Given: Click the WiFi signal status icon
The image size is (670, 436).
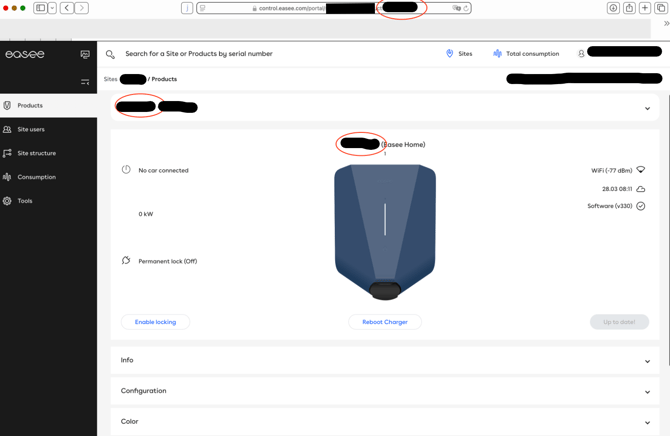Looking at the screenshot, I should point(641,171).
